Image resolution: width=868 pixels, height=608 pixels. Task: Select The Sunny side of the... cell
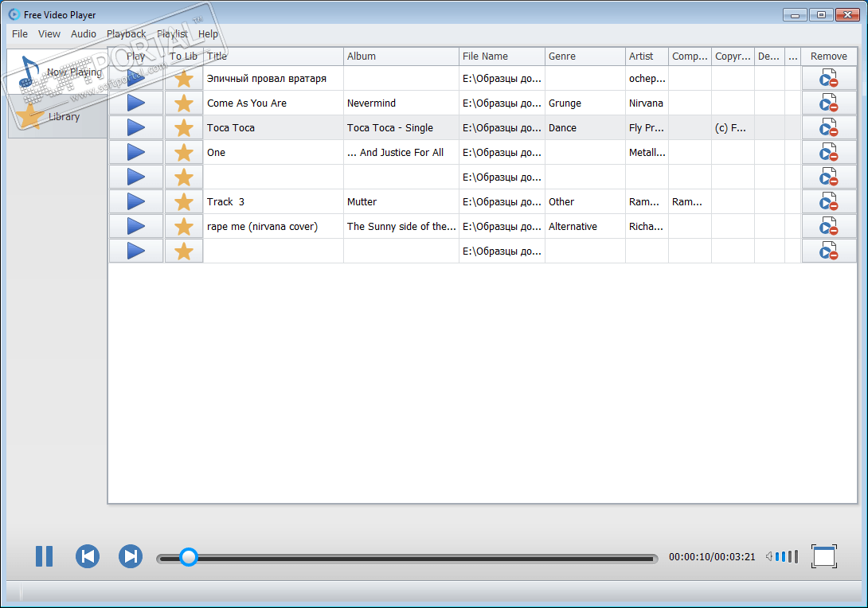401,226
